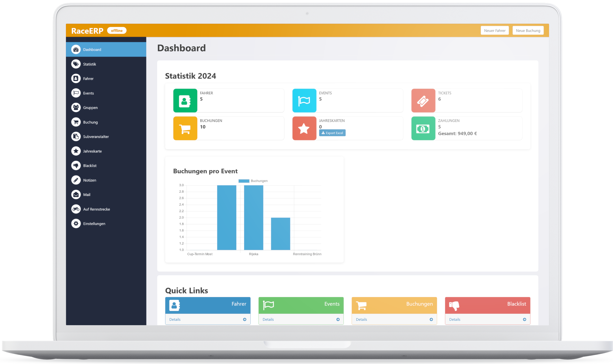
Task: Click the Statistik tag icon in sidebar
Action: point(76,64)
